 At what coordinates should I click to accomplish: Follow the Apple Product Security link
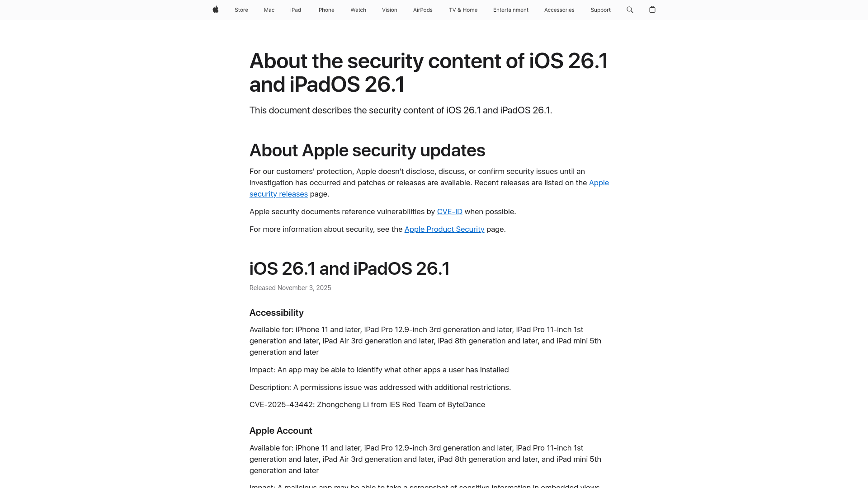click(444, 229)
